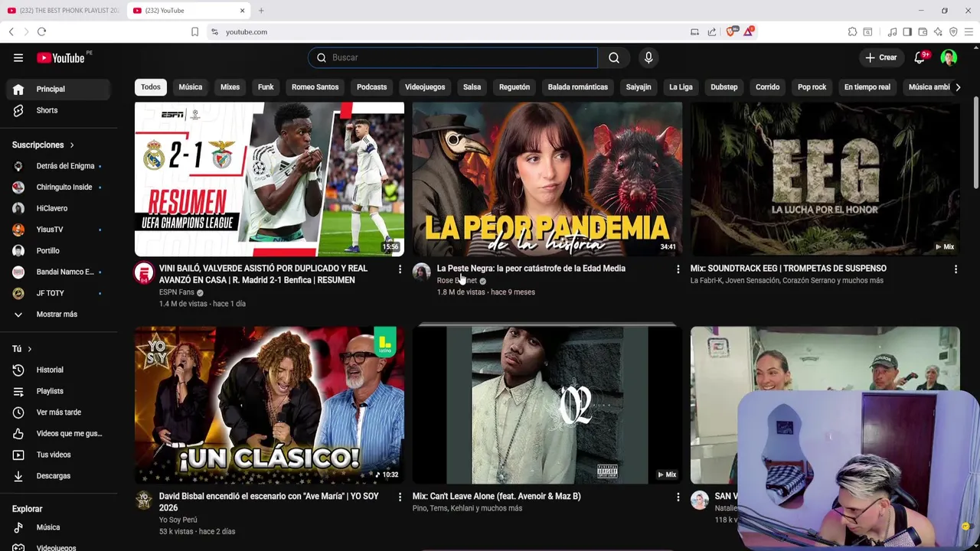Open the account avatar menu

pyautogui.click(x=949, y=57)
